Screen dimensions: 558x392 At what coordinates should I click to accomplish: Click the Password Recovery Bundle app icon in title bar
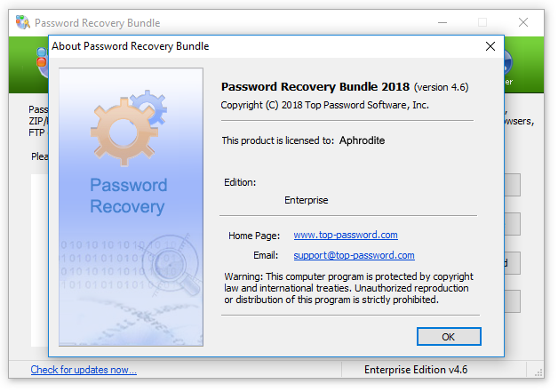tap(21, 22)
